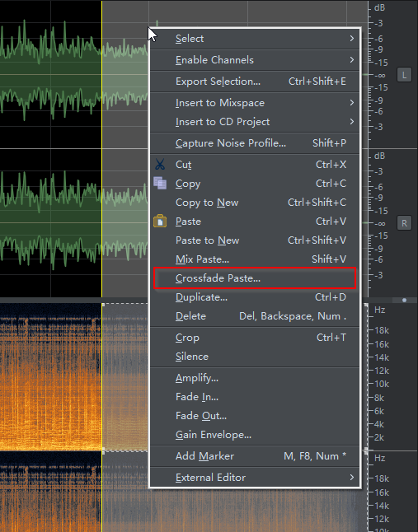Toggle the right channel R button
The height and width of the screenshot is (532, 418).
404,224
